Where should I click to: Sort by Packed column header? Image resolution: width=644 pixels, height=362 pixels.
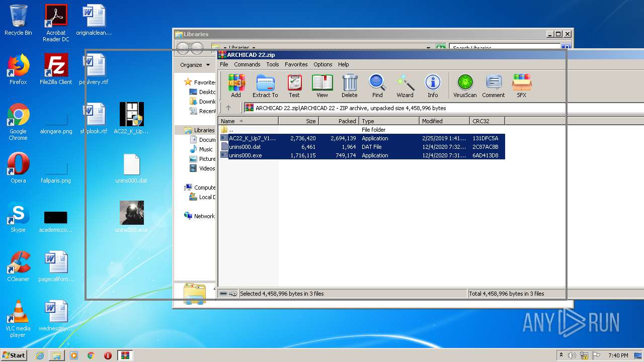(339, 121)
